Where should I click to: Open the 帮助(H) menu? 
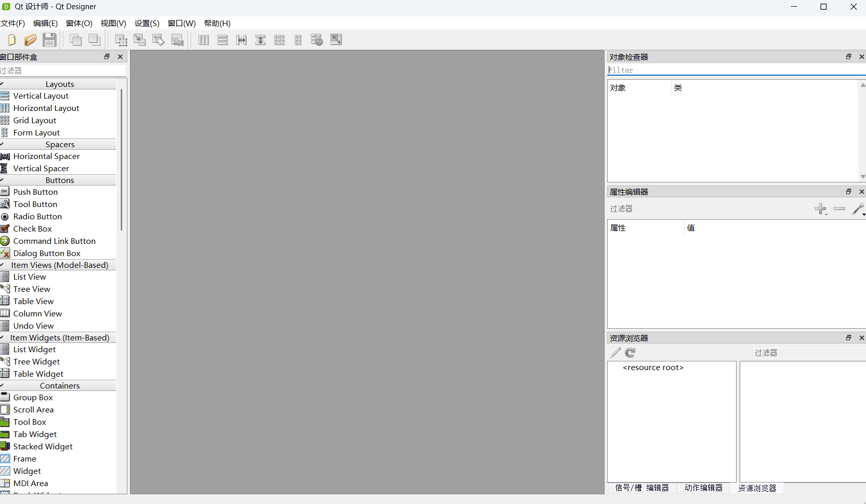tap(217, 24)
